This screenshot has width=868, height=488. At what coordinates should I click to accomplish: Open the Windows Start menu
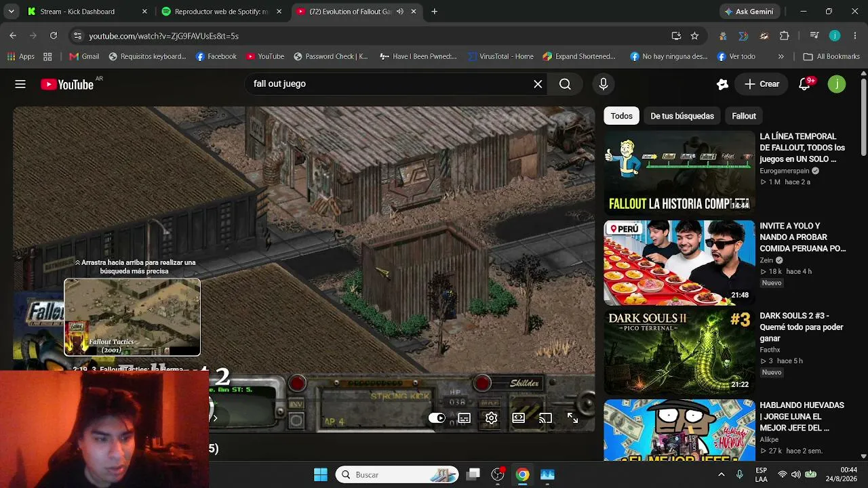(321, 474)
